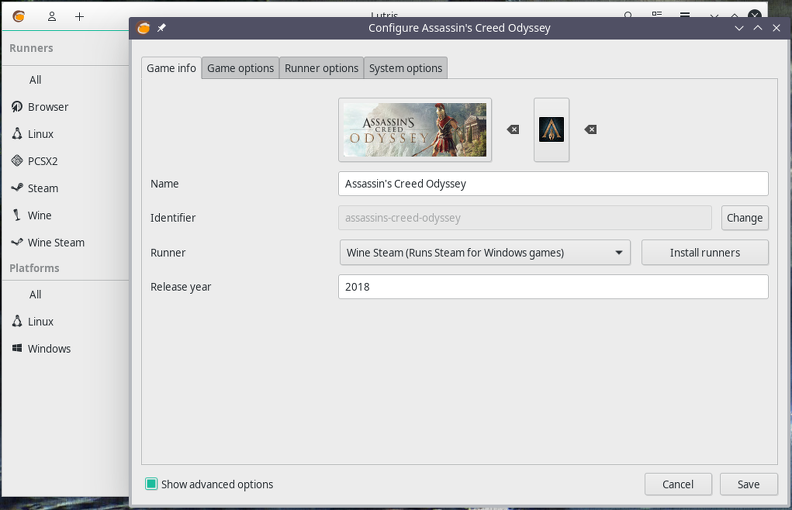The height and width of the screenshot is (510, 792).
Task: Click the Cancel button
Action: point(678,484)
